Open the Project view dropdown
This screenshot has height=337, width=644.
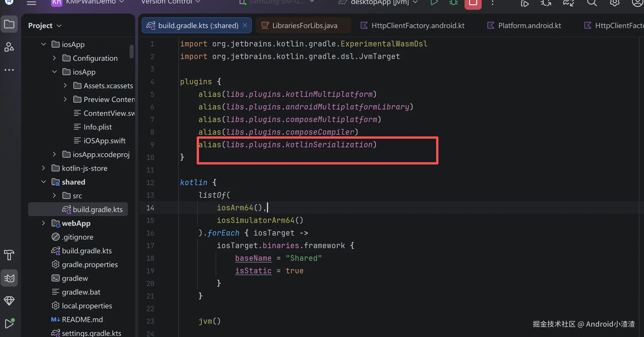coord(45,26)
